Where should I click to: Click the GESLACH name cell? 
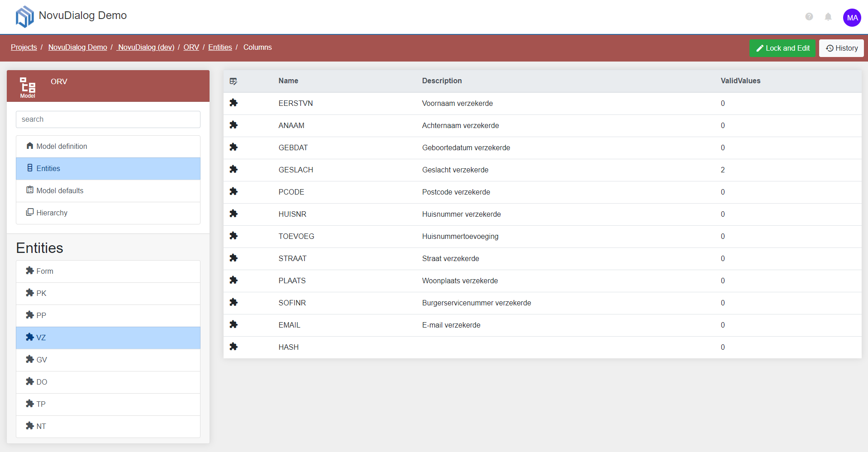(296, 170)
